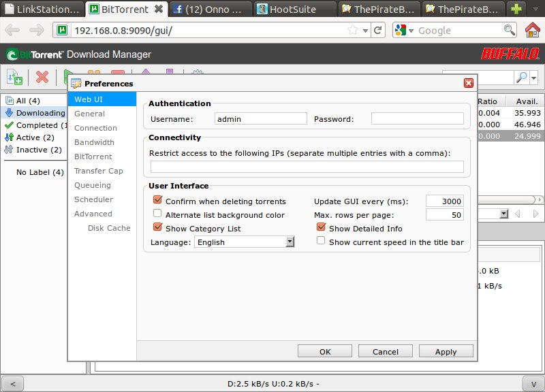Open the Scheduler preferences section

click(x=93, y=199)
